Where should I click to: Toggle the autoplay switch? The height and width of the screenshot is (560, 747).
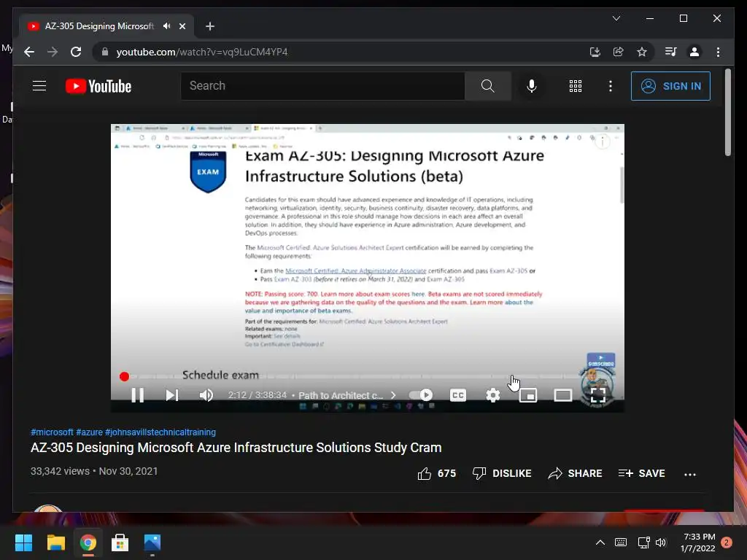coord(421,395)
